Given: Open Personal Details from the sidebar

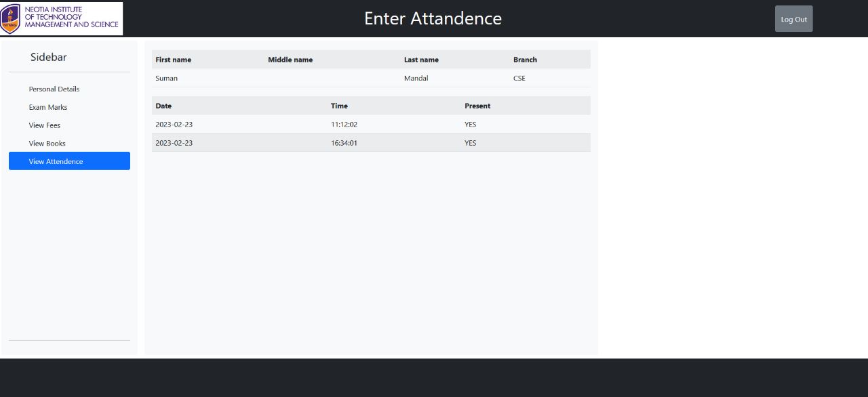Looking at the screenshot, I should [x=54, y=89].
